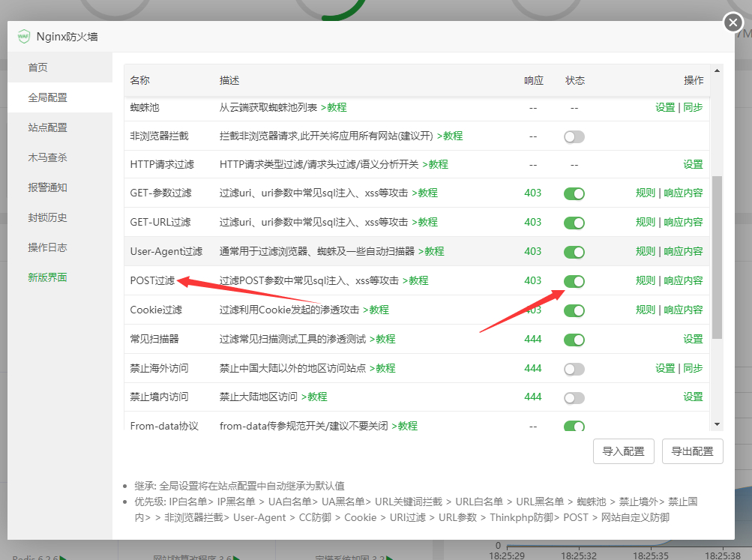This screenshot has width=752, height=560.
Task: Switch to the 新版界面 section
Action: coord(49,277)
